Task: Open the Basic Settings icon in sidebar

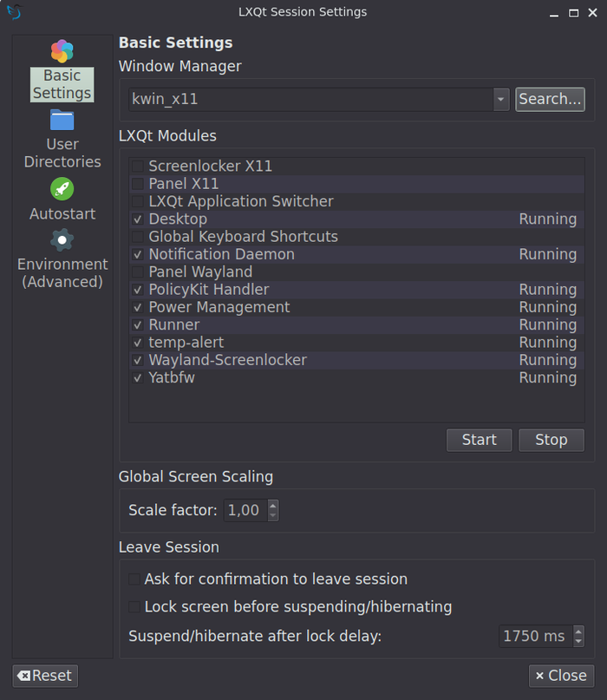Action: (62, 52)
